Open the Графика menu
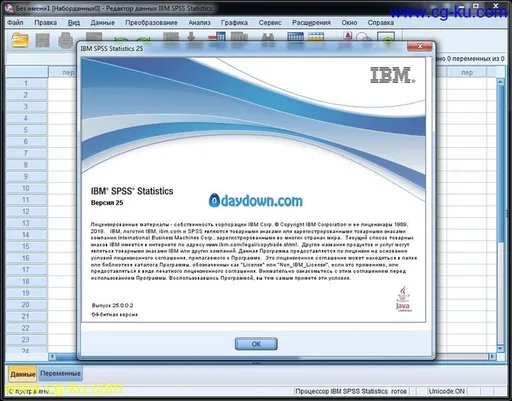The width and height of the screenshot is (512, 401). pyautogui.click(x=234, y=23)
